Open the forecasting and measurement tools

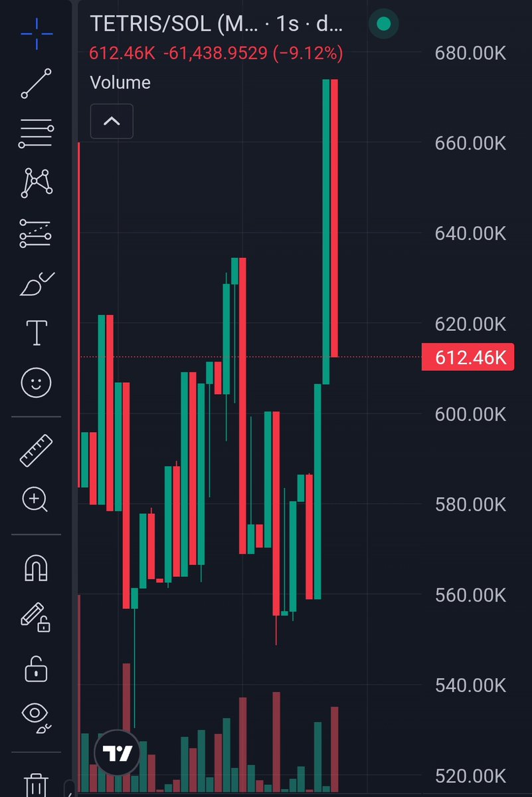click(x=36, y=233)
